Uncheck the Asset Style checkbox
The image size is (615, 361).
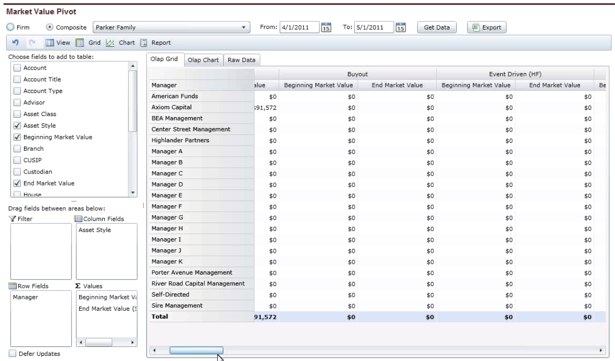coord(17,126)
